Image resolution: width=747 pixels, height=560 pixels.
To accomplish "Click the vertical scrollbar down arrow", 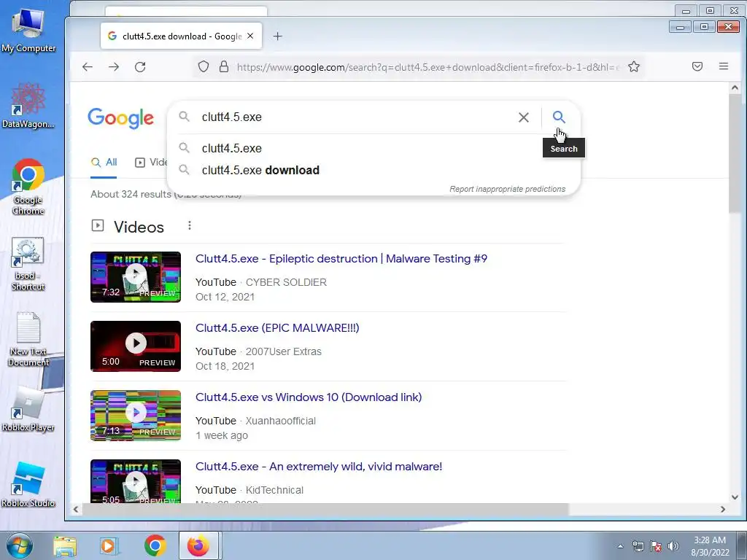I will point(735,497).
